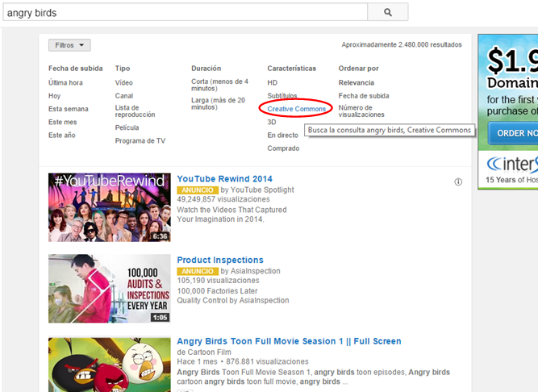Sort results by Relevancia
This screenshot has width=538, height=392.
[x=357, y=82]
